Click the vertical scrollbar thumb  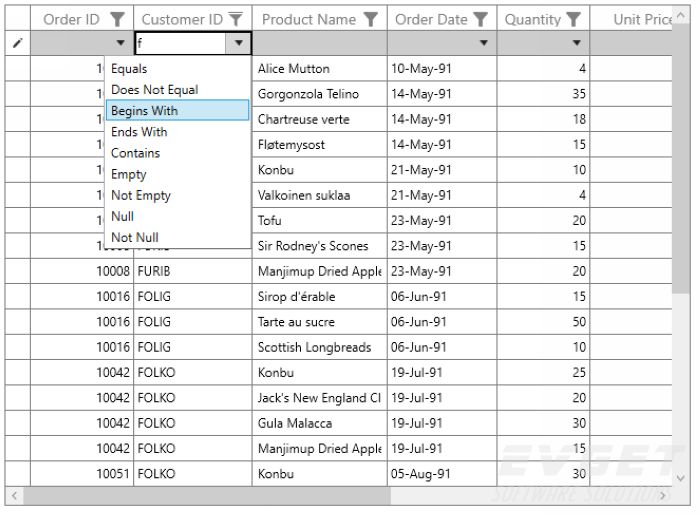(681, 159)
